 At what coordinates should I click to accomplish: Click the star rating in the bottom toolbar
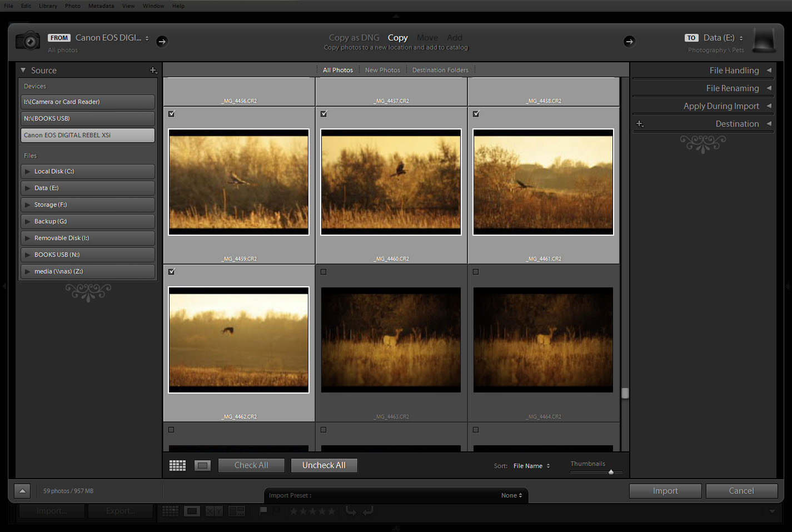312,511
